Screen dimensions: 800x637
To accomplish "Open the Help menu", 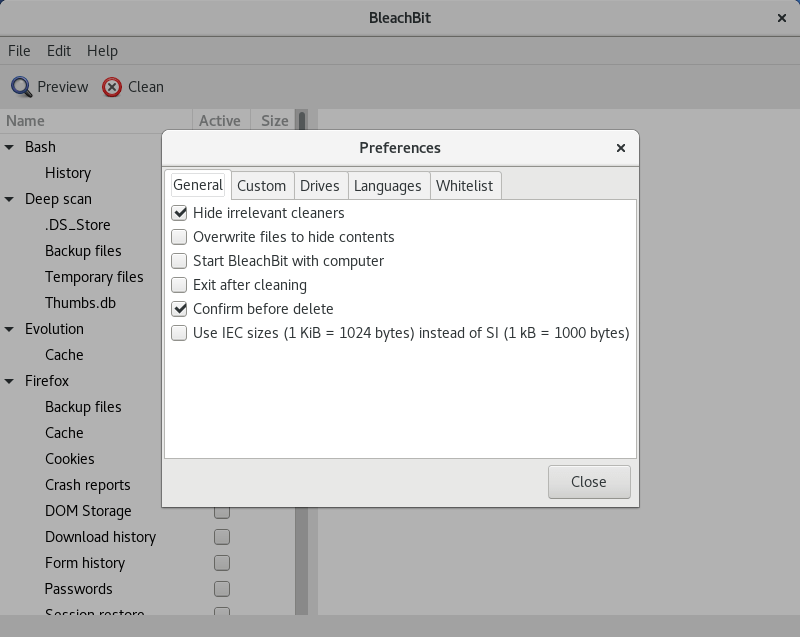I will [x=101, y=51].
